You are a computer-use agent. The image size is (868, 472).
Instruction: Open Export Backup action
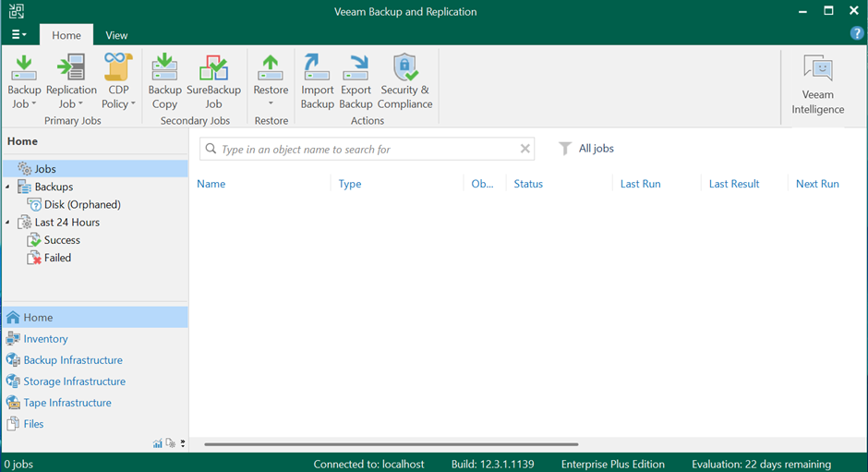pos(356,67)
